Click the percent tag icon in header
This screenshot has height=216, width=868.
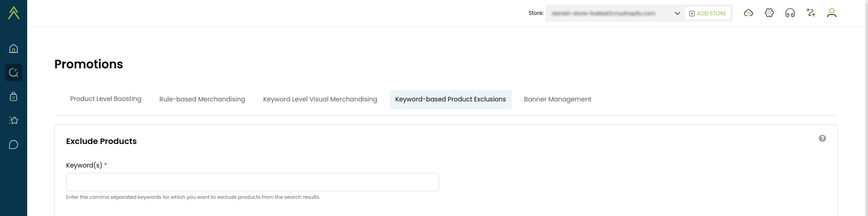(811, 13)
